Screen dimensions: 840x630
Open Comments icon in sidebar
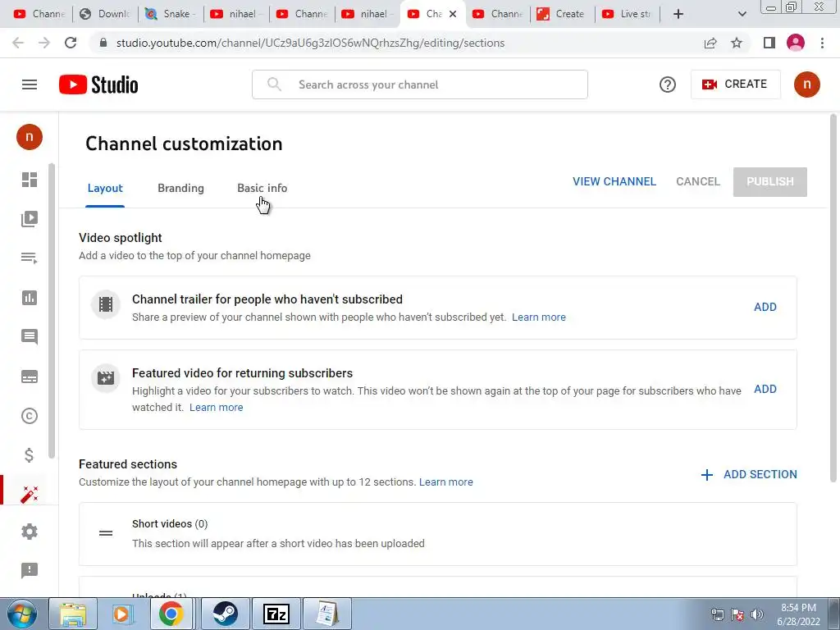[x=30, y=337]
